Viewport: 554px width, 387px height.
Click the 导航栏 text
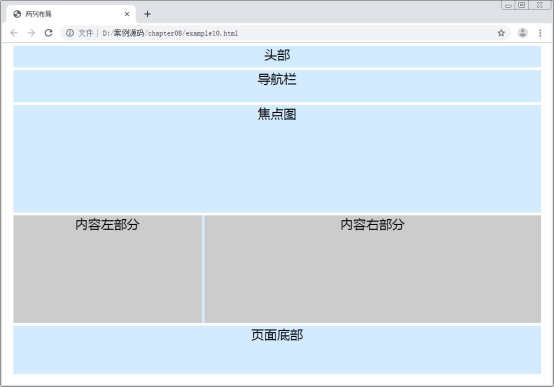pos(277,79)
